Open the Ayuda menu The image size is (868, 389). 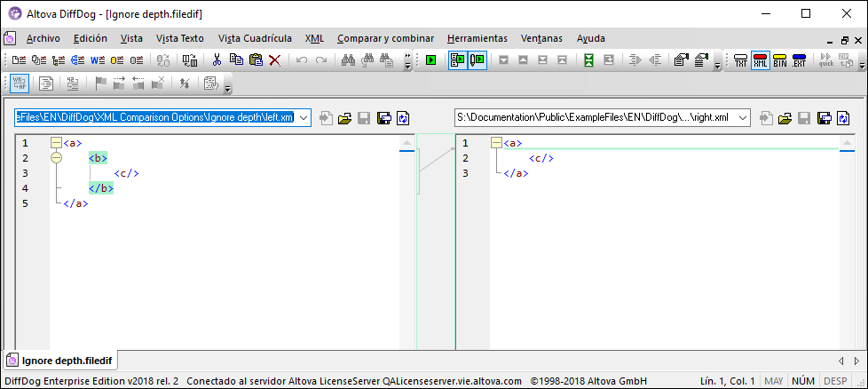591,38
